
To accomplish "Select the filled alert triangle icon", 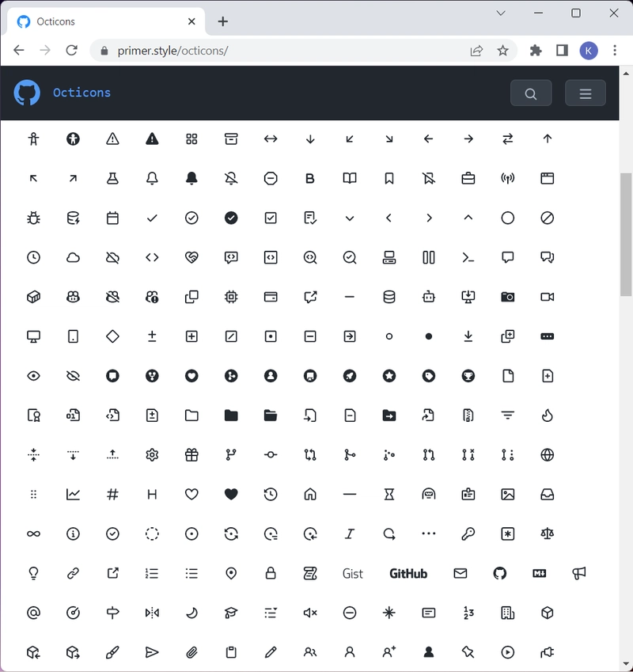I will click(x=152, y=139).
